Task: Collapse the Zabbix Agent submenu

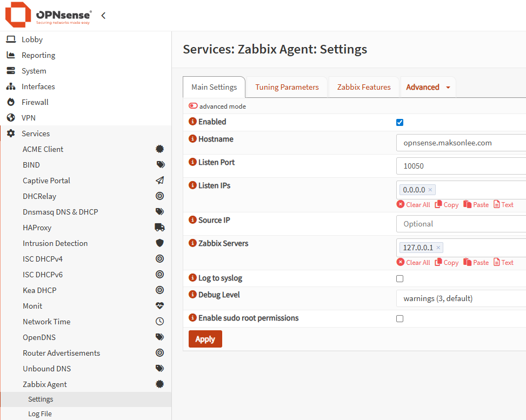Action: [x=85, y=384]
